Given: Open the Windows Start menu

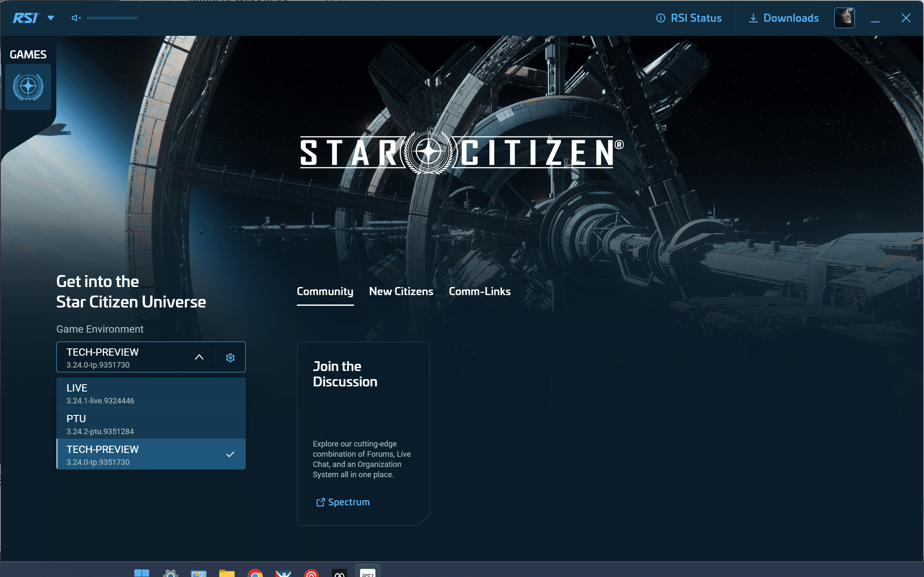Looking at the screenshot, I should tap(142, 573).
